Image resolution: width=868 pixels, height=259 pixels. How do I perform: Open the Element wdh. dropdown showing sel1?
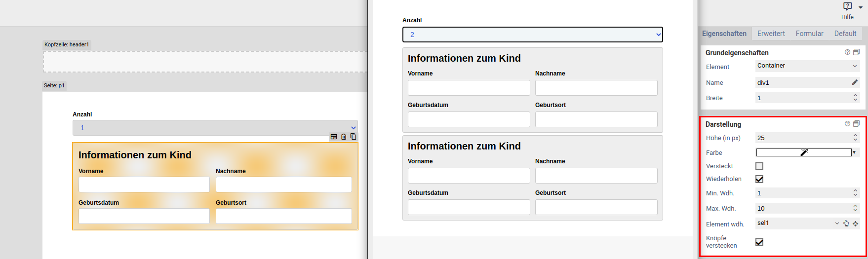pos(797,223)
